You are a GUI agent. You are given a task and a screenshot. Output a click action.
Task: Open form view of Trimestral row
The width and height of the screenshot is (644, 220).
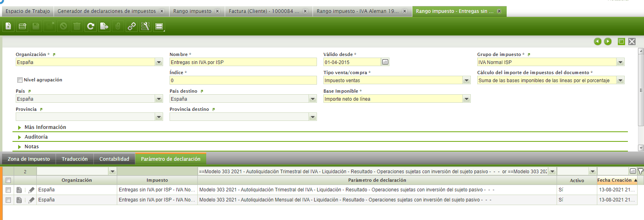(19, 190)
